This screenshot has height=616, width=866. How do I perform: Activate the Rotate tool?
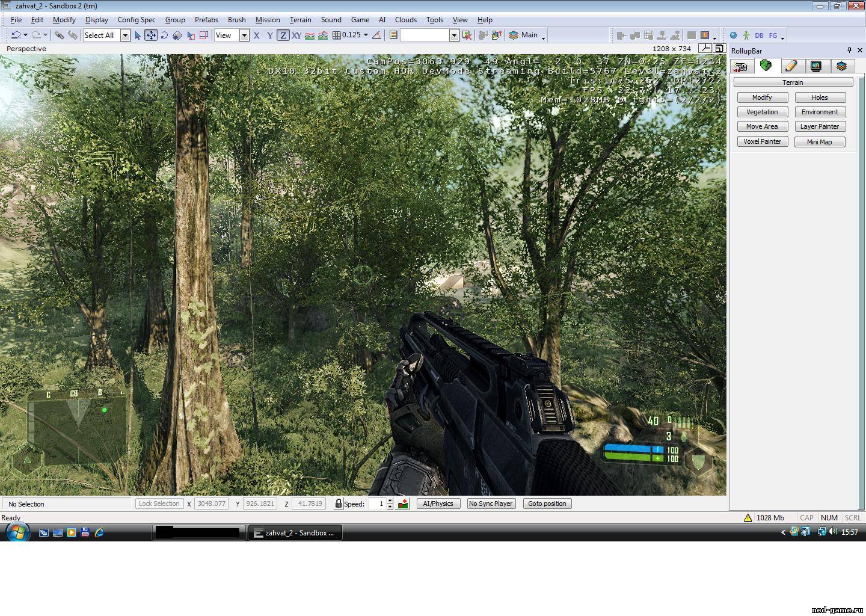click(164, 35)
